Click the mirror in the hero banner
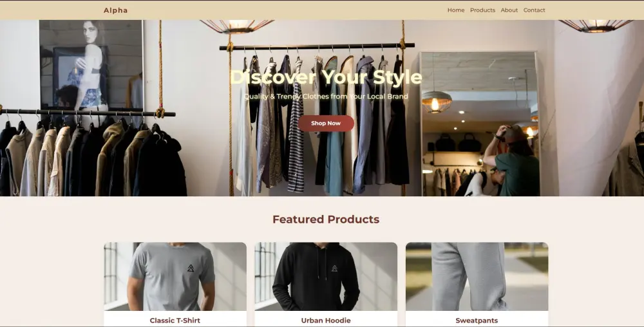Viewport: 644px width, 327px height. coord(479,124)
